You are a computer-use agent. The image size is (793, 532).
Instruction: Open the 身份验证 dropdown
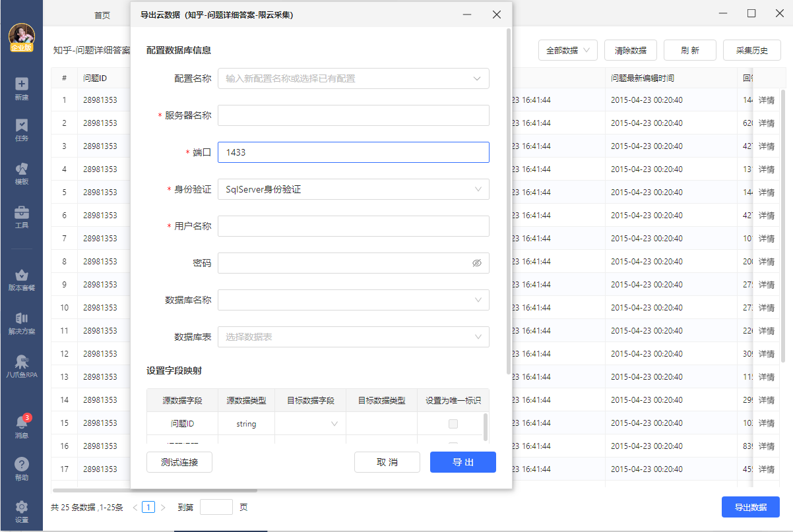354,189
